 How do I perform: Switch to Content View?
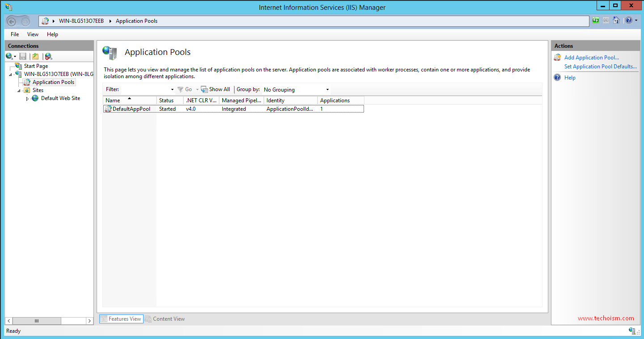click(165, 319)
